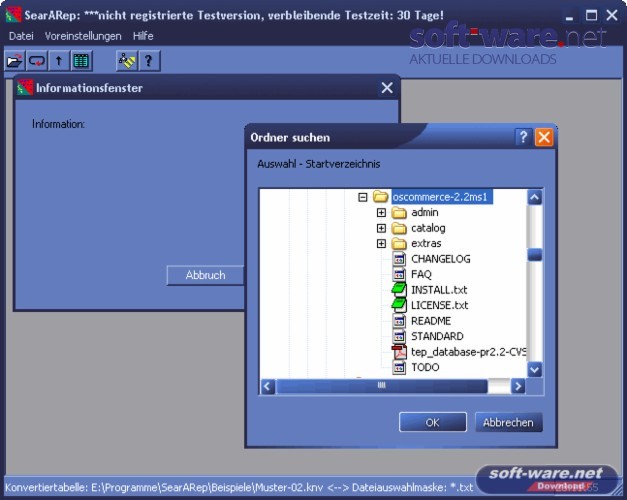The width and height of the screenshot is (627, 500).
Task: Click the Konvertiertabelle path in status bar
Action: click(x=164, y=488)
